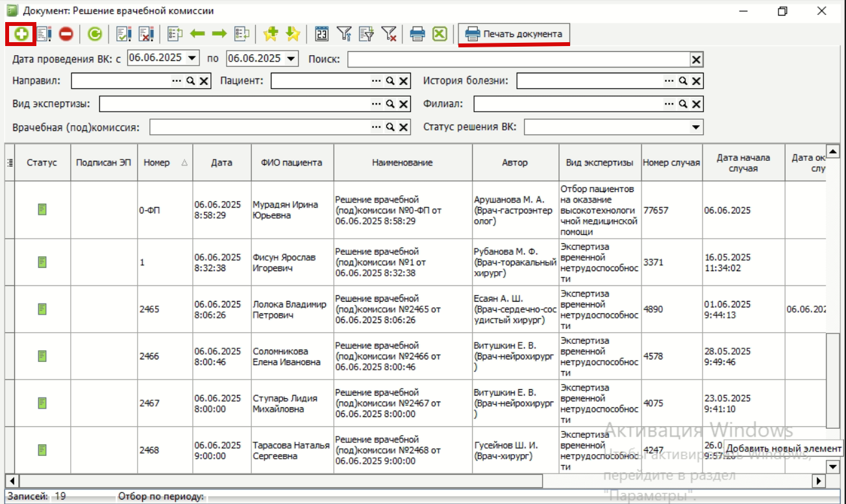
Task: Select the row of Тарасова Наталья Сергеевна
Action: (x=416, y=450)
